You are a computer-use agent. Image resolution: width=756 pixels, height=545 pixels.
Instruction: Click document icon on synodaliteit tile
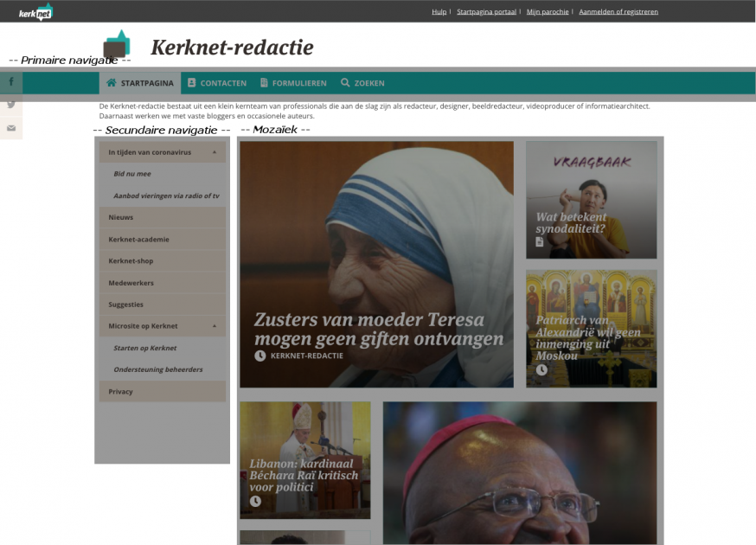tap(540, 241)
